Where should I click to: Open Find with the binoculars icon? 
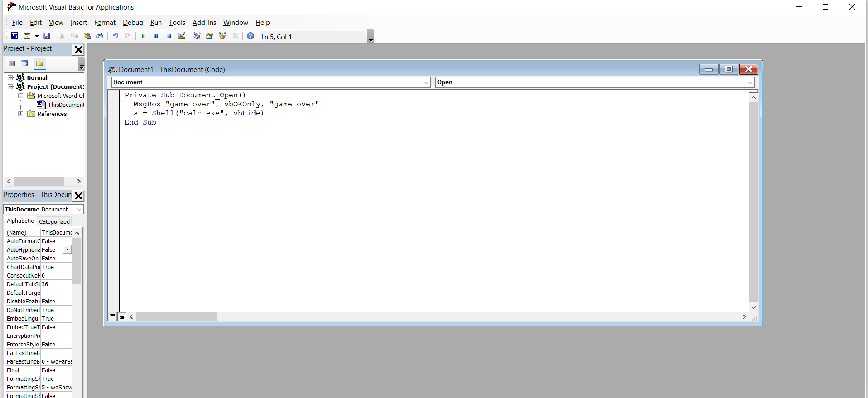point(100,36)
